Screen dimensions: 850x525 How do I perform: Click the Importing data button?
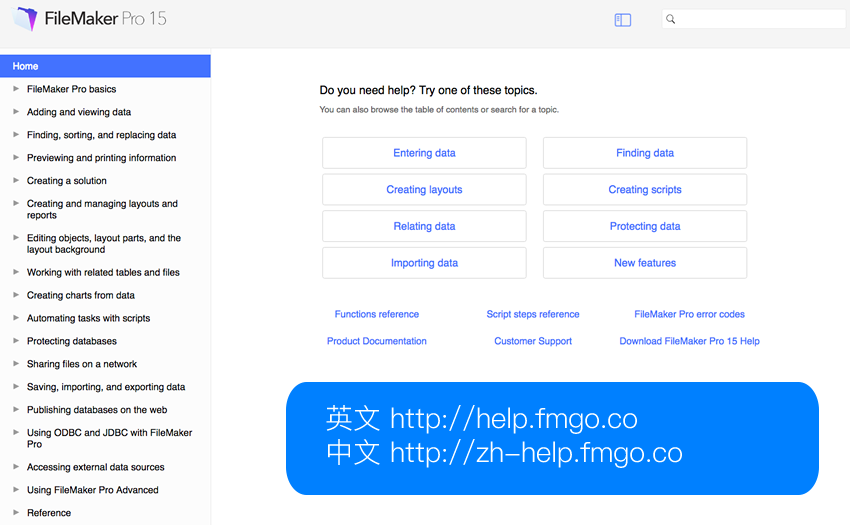424,262
